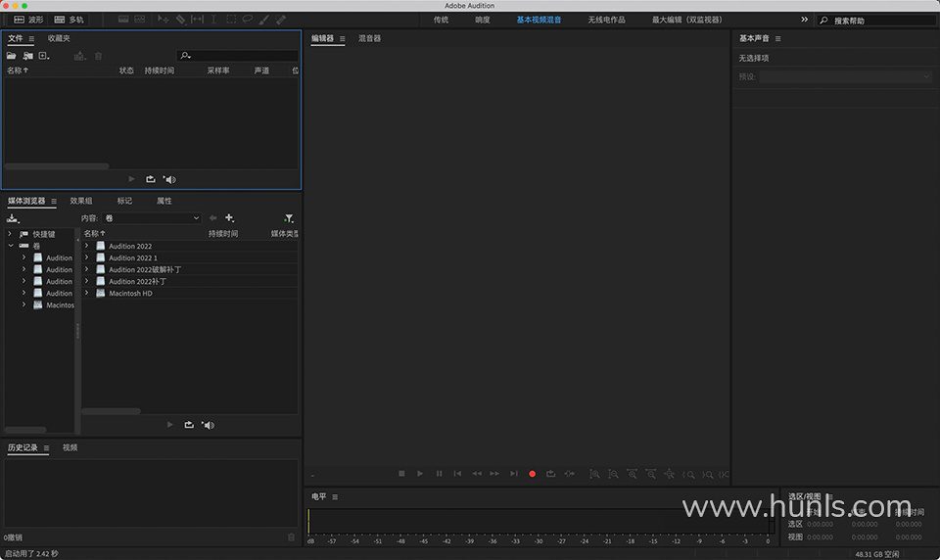Click the History panel trash icon
Viewport: 940px width, 560px height.
click(292, 537)
